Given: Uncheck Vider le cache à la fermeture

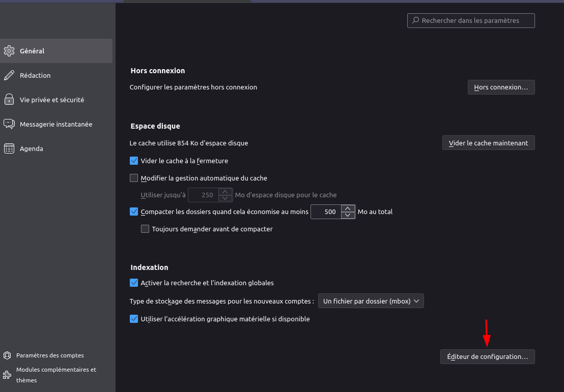Looking at the screenshot, I should click(134, 161).
